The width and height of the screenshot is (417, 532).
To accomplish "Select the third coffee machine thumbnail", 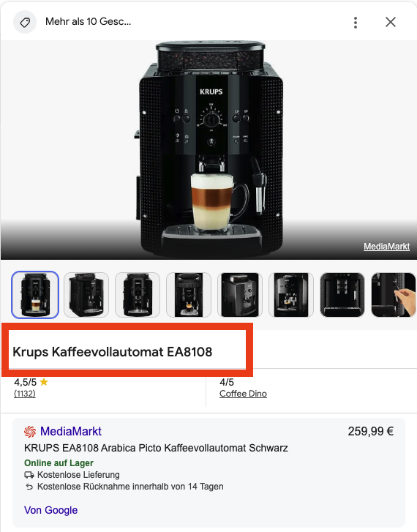I will click(138, 294).
